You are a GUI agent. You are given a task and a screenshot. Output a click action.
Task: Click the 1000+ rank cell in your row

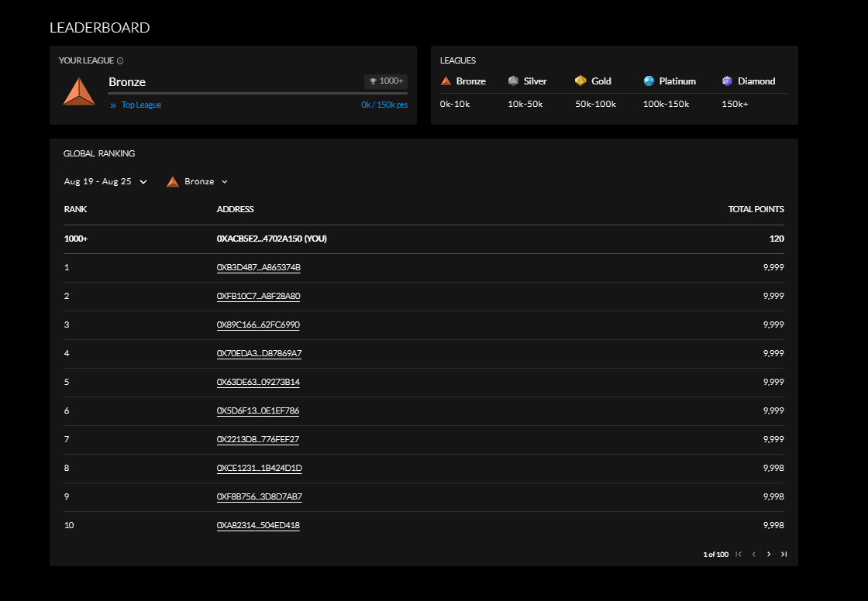(76, 239)
